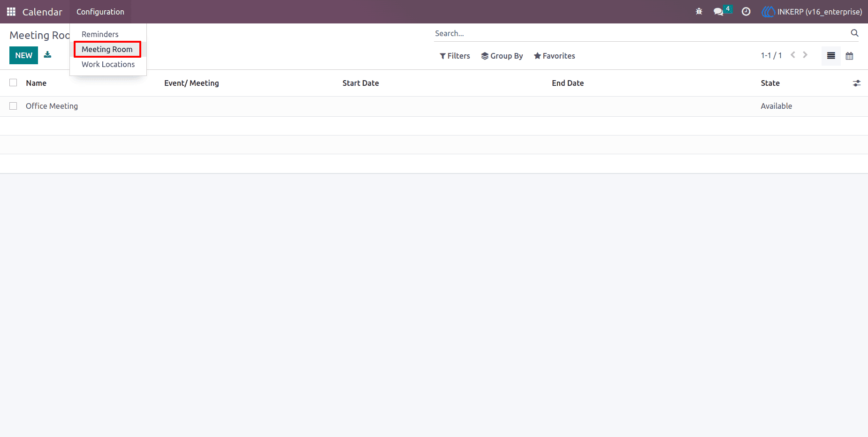Go to next page arrow

[x=805, y=55]
